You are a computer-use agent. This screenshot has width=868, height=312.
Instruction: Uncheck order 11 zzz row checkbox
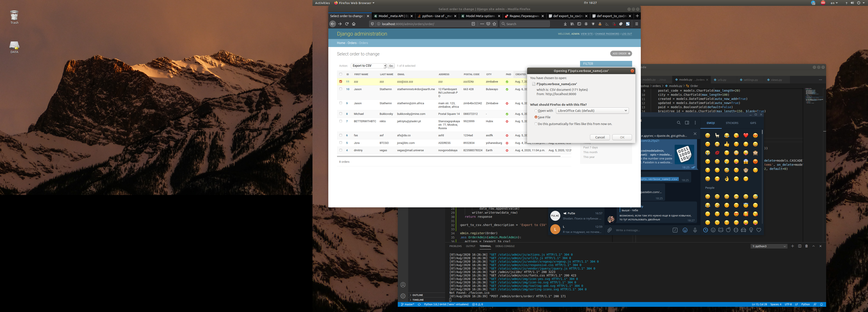point(341,81)
